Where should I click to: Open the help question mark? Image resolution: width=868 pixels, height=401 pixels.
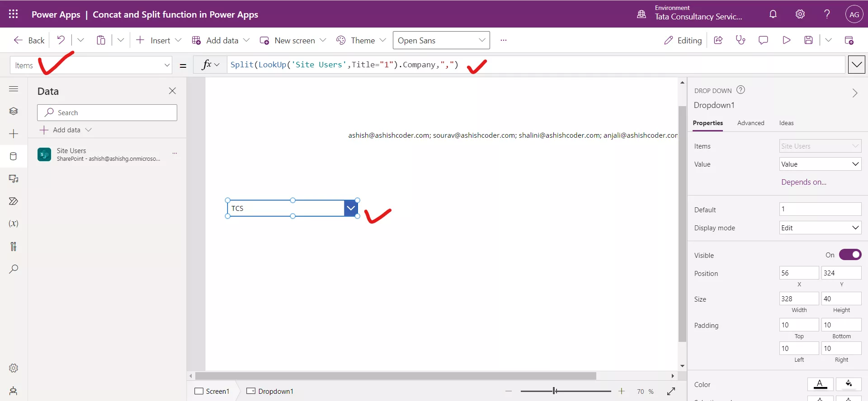[x=827, y=14]
